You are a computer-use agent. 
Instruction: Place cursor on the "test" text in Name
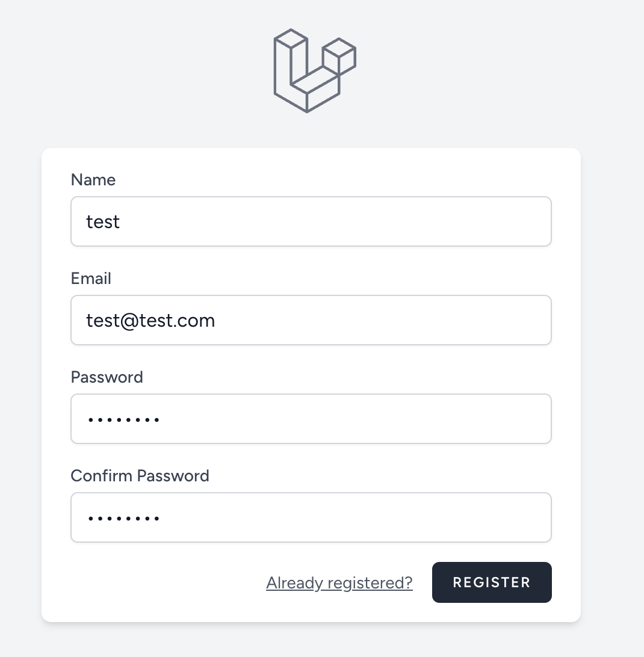click(x=103, y=222)
